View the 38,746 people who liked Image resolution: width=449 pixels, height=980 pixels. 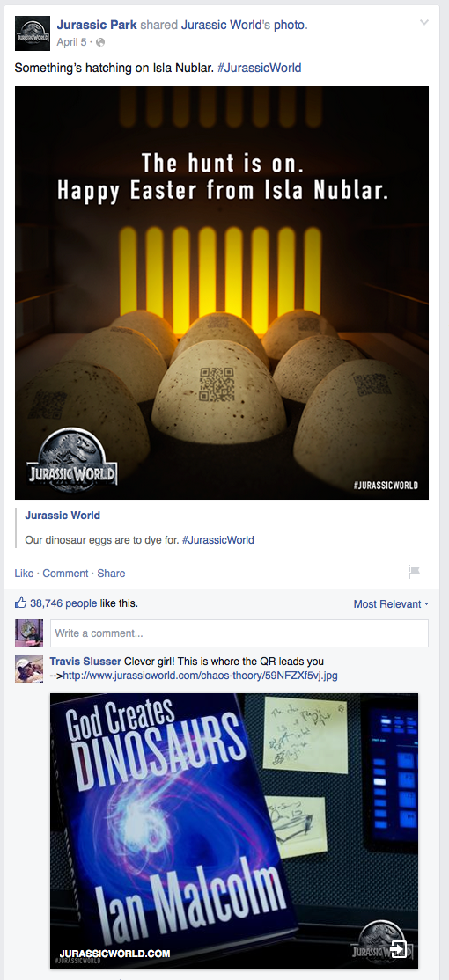pos(63,603)
